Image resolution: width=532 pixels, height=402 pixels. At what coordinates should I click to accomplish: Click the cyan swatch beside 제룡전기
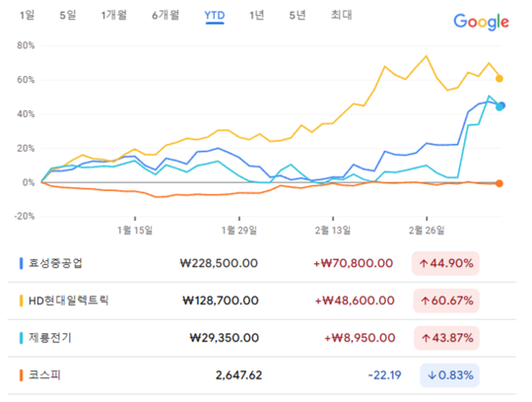21,338
